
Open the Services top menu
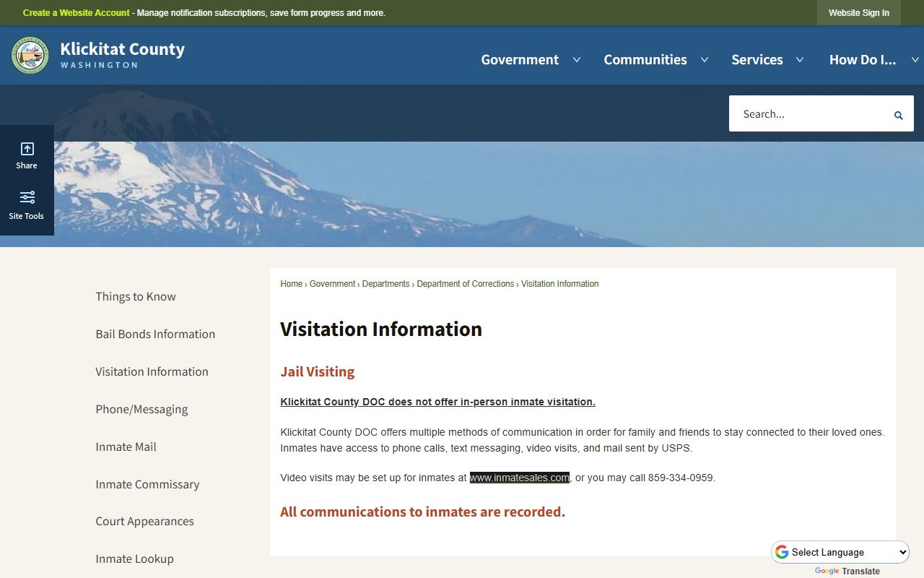pos(757,60)
